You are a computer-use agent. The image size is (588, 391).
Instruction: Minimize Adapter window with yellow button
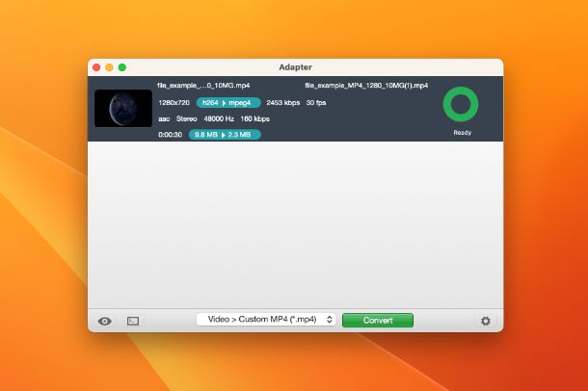(x=109, y=67)
